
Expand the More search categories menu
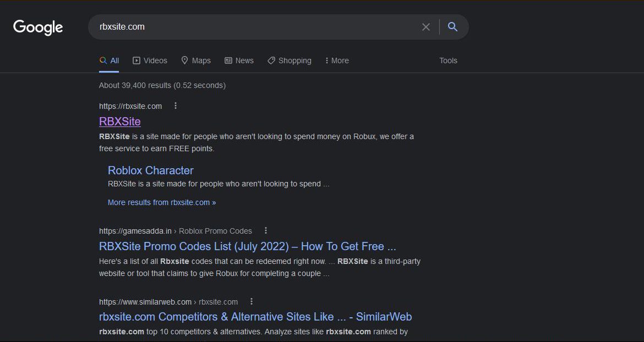(337, 60)
